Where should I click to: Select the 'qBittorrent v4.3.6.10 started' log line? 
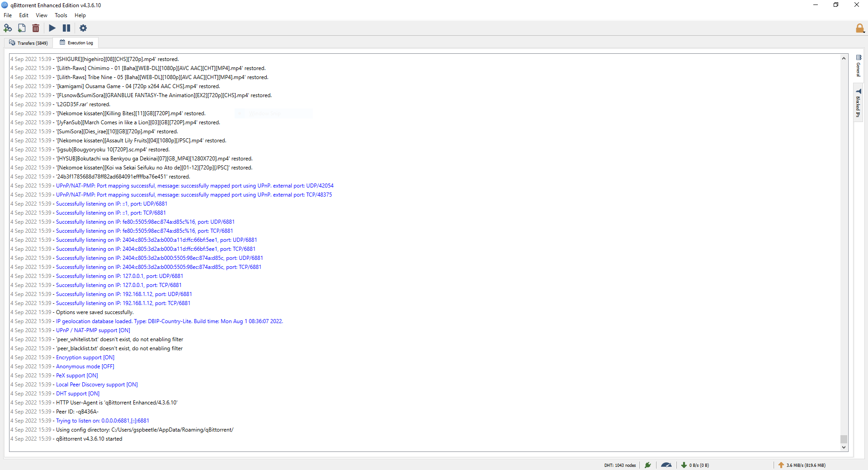pyautogui.click(x=66, y=439)
